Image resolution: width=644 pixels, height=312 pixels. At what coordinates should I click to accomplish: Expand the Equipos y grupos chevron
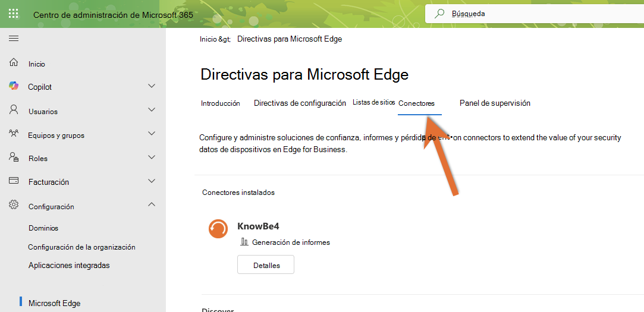point(152,134)
